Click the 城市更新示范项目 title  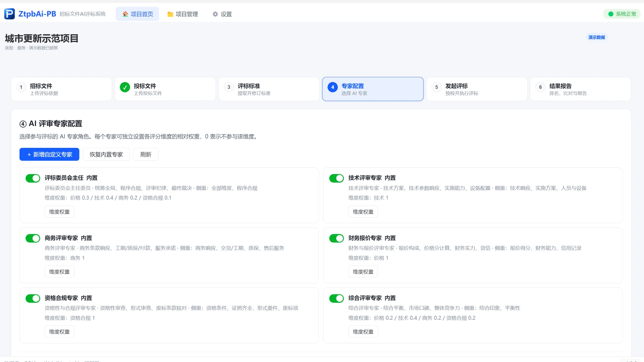[x=42, y=39]
